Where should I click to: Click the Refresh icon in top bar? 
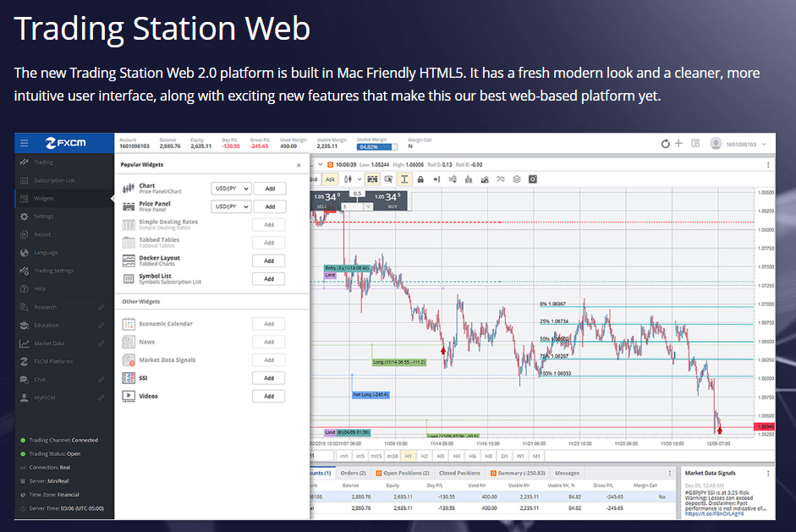tap(665, 144)
